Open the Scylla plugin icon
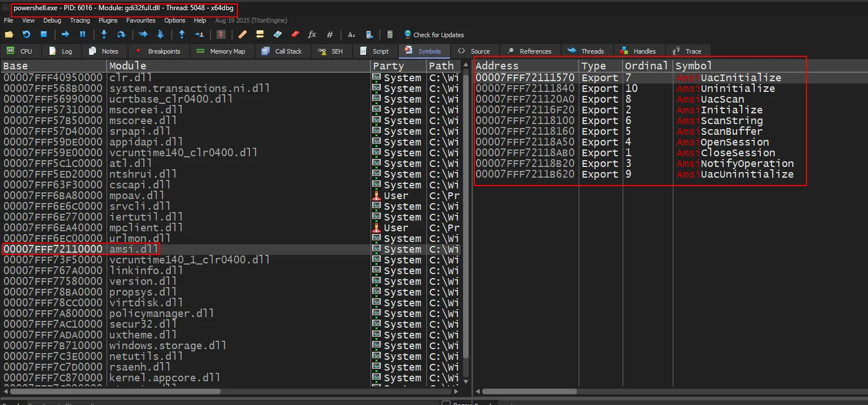 click(221, 34)
